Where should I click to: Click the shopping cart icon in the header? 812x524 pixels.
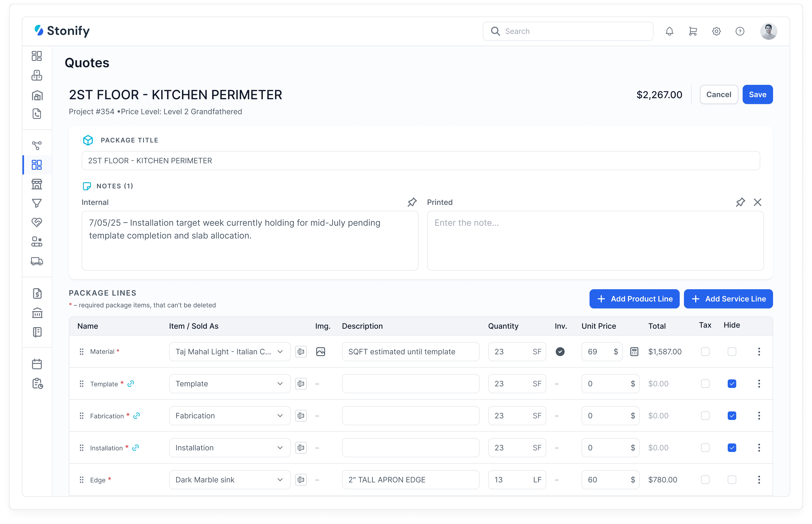pyautogui.click(x=692, y=31)
